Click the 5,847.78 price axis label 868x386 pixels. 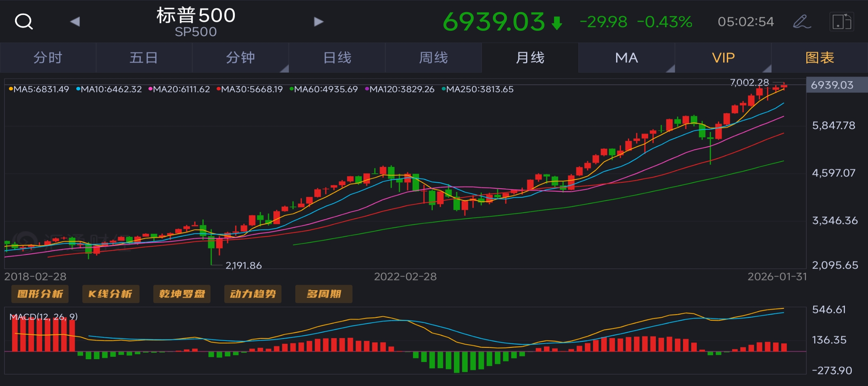pyautogui.click(x=834, y=125)
